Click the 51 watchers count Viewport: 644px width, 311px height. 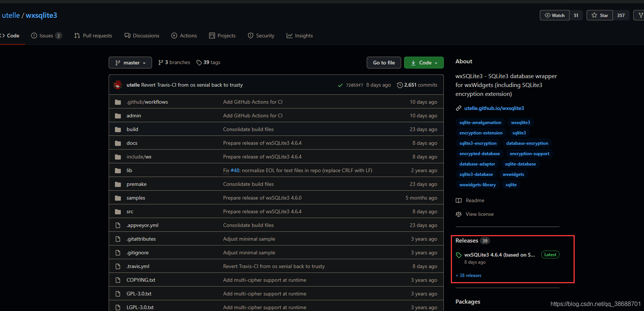click(x=576, y=15)
